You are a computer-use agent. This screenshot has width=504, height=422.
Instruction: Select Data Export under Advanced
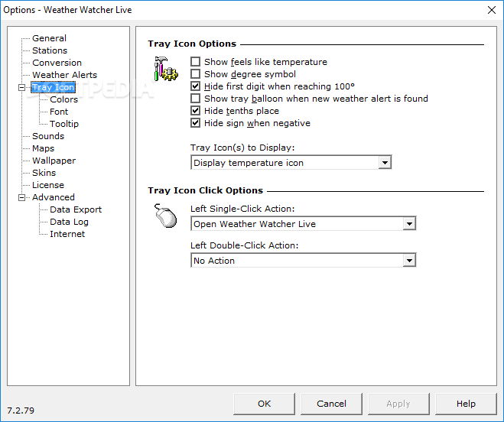(x=75, y=209)
